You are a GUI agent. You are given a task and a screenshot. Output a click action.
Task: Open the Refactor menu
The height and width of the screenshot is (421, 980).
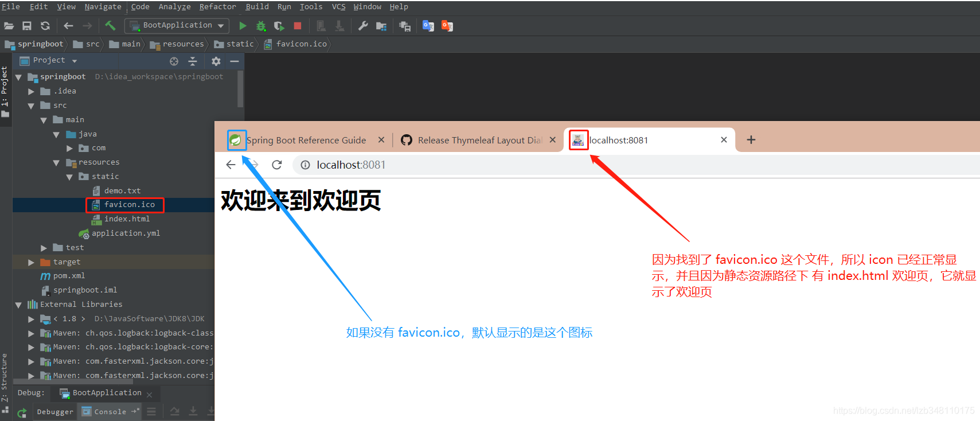(x=217, y=6)
